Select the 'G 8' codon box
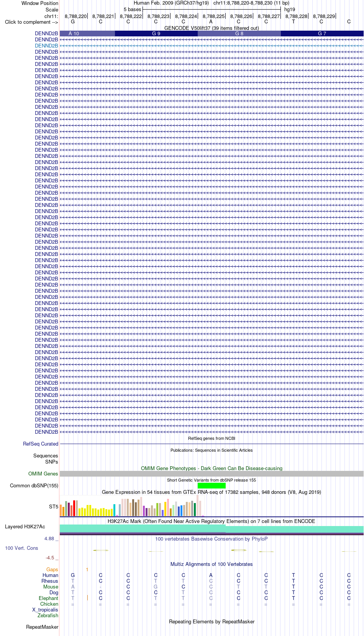 [x=239, y=34]
